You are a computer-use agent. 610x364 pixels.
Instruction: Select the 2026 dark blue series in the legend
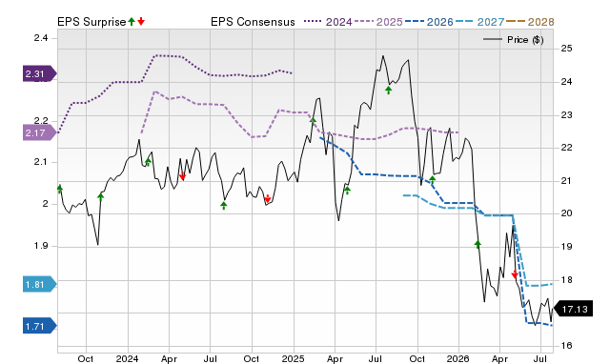click(429, 22)
